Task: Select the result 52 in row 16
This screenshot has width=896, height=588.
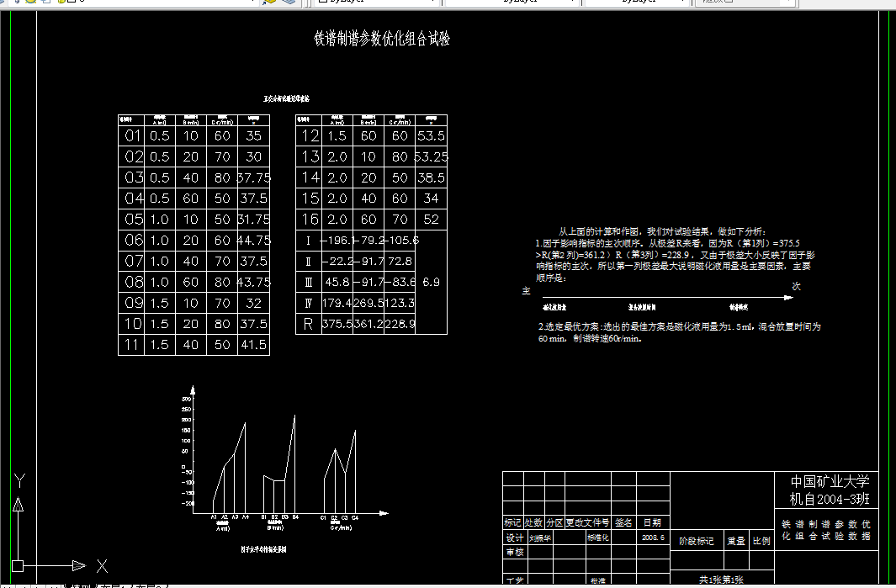Action: point(431,220)
